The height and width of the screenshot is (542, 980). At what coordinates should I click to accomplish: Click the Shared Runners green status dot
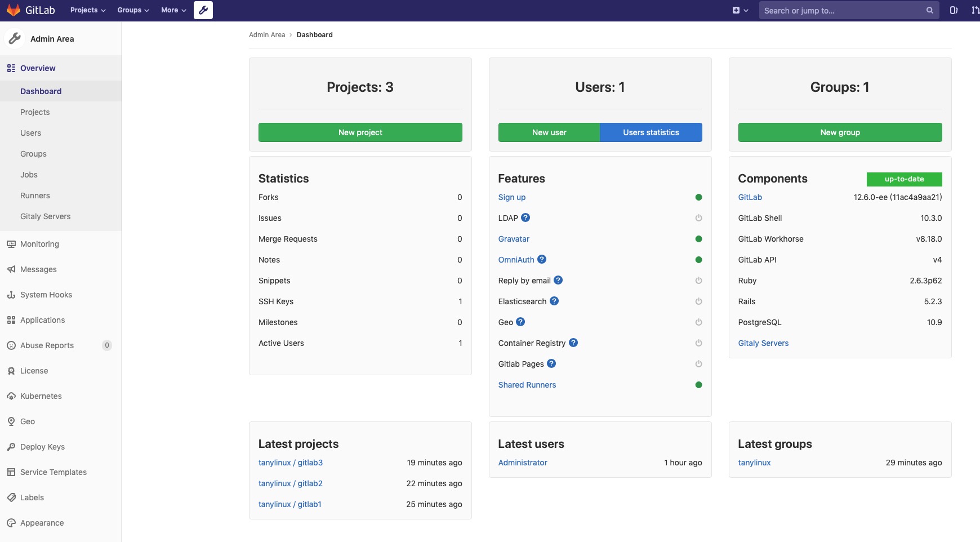pos(698,385)
